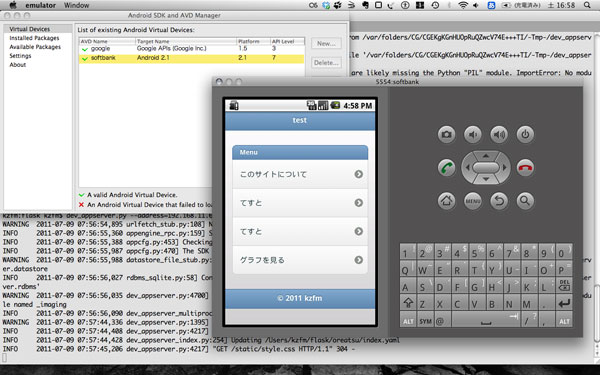Click the SYM key on emulator keyboard
Screen dimensions: 600x375
click(425, 321)
